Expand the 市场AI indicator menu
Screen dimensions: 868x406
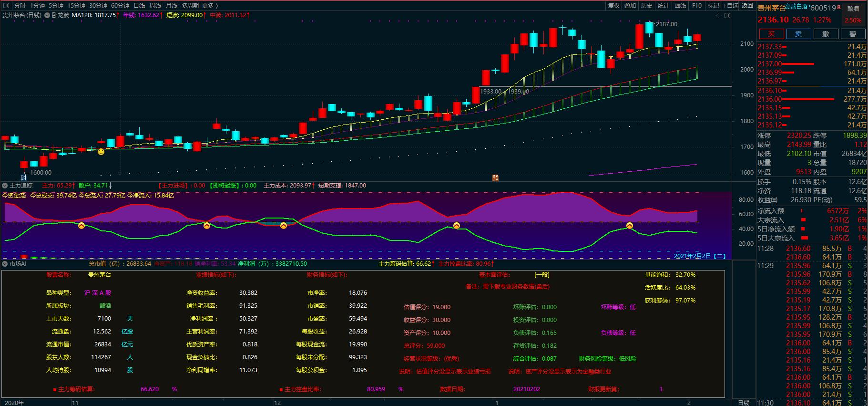(5, 264)
